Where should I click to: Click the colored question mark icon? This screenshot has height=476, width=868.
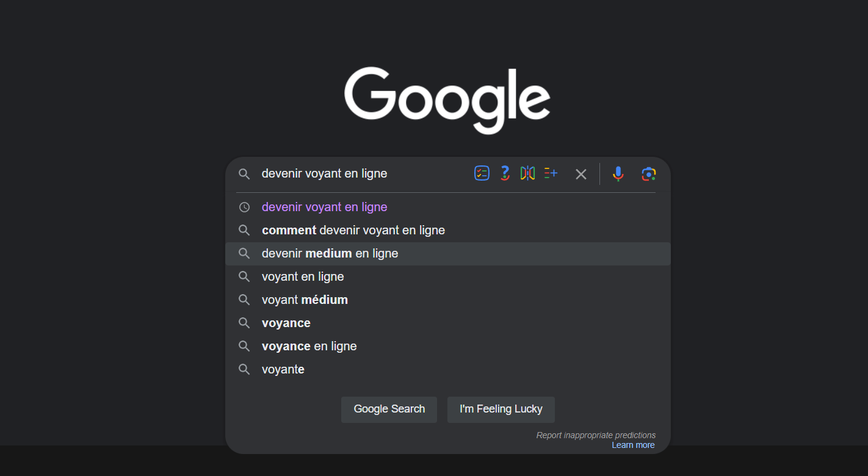click(x=505, y=173)
